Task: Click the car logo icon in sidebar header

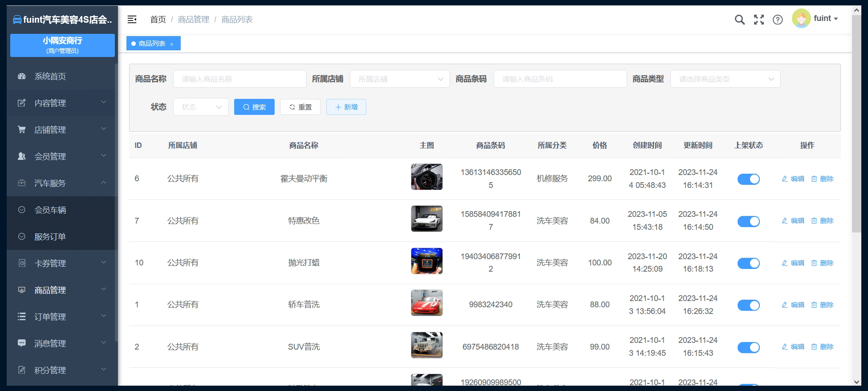Action: click(17, 20)
